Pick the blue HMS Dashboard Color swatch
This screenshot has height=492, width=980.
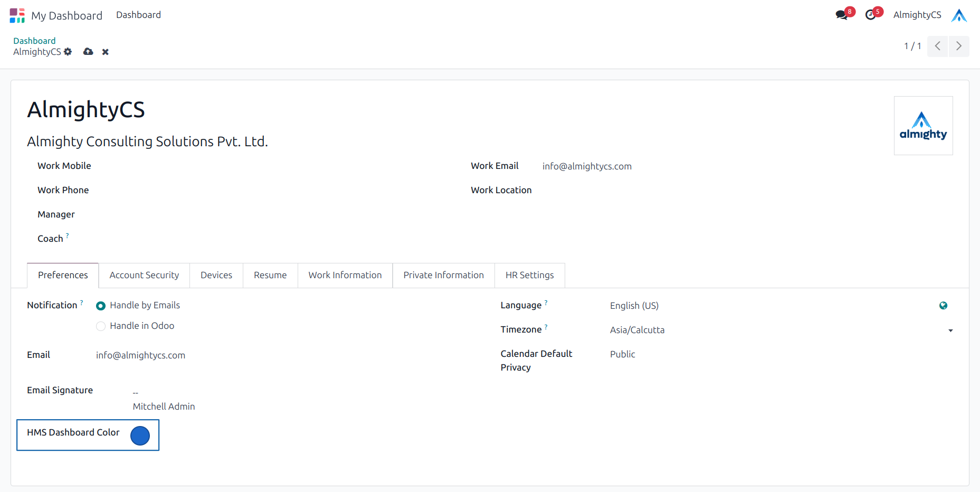pos(140,436)
